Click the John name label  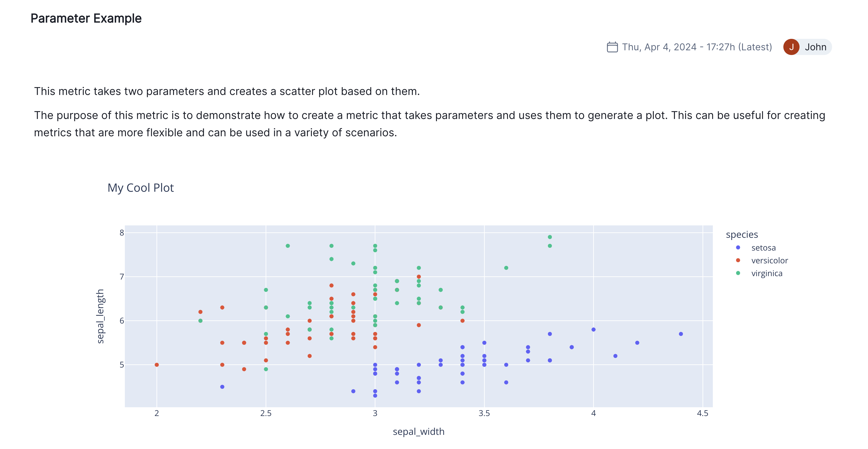(x=815, y=47)
